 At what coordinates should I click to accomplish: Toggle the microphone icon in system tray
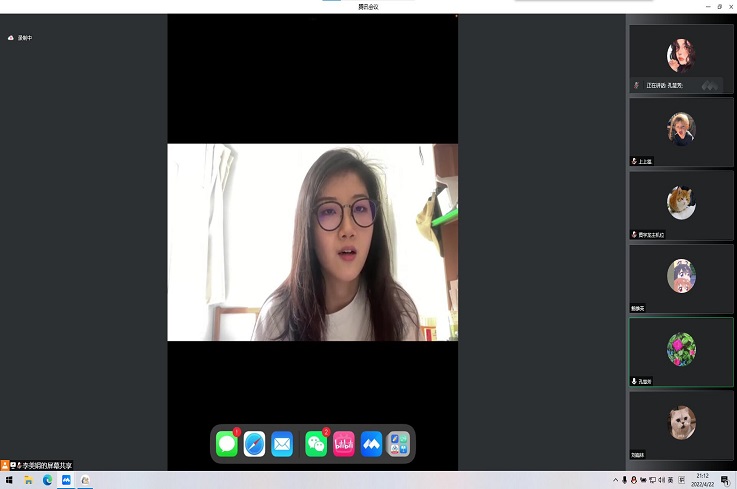coord(625,481)
